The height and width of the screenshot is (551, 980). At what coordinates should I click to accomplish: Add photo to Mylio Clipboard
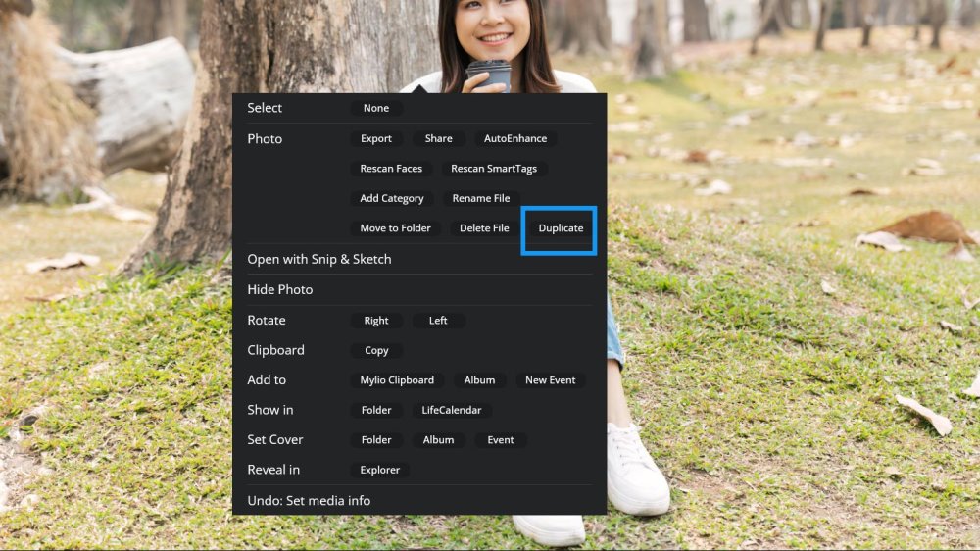coord(397,380)
